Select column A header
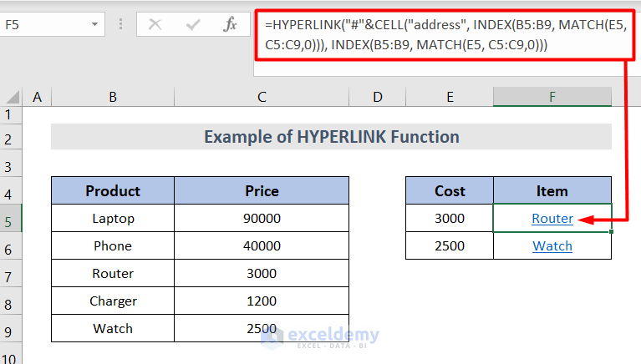641x364 pixels. (x=38, y=97)
